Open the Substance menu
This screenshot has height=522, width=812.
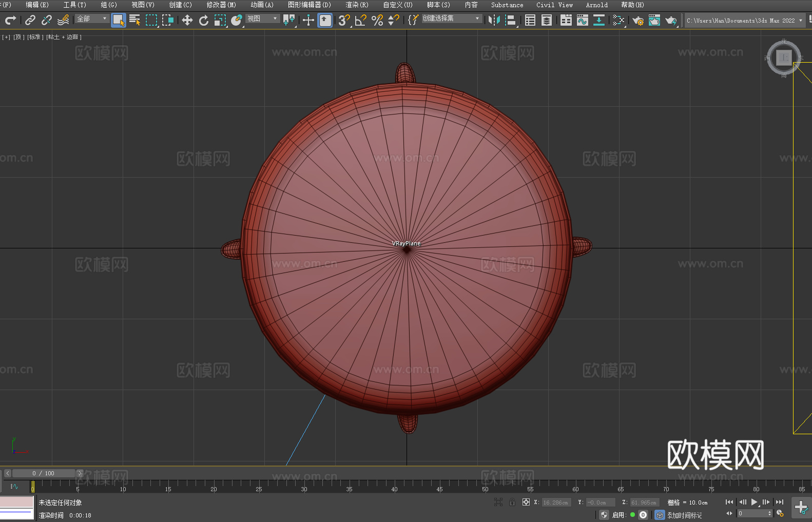(x=507, y=5)
